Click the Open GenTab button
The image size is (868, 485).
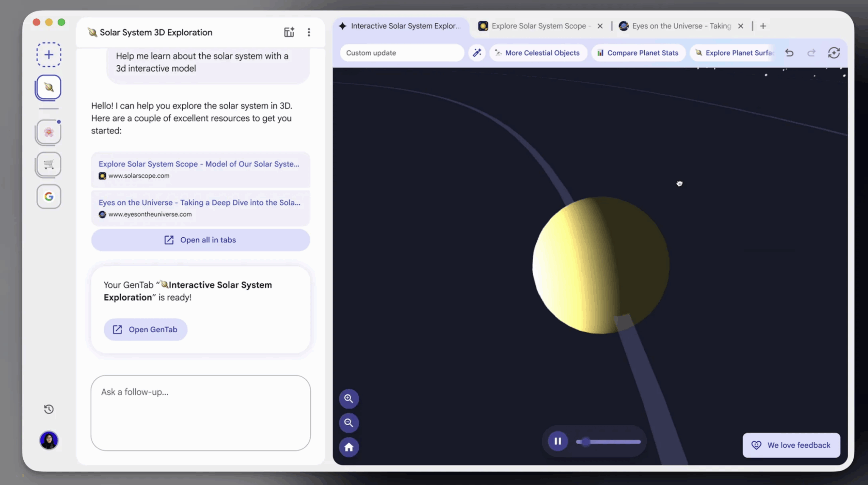point(145,329)
